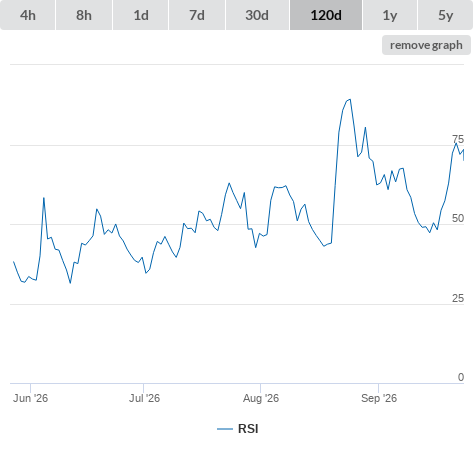The image size is (474, 455).
Task: Select the active 120d tab
Action: (326, 15)
